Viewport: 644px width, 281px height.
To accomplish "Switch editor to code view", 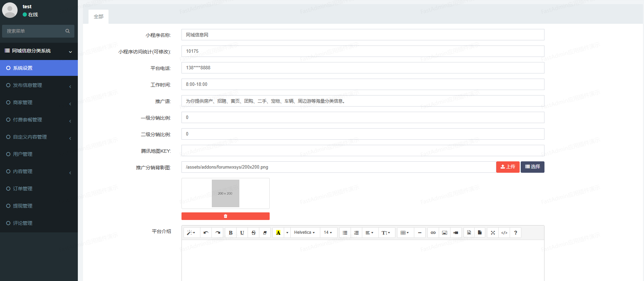I will [x=504, y=233].
